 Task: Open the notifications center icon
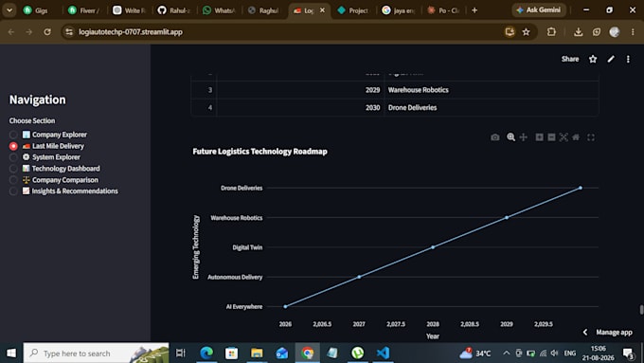click(629, 353)
